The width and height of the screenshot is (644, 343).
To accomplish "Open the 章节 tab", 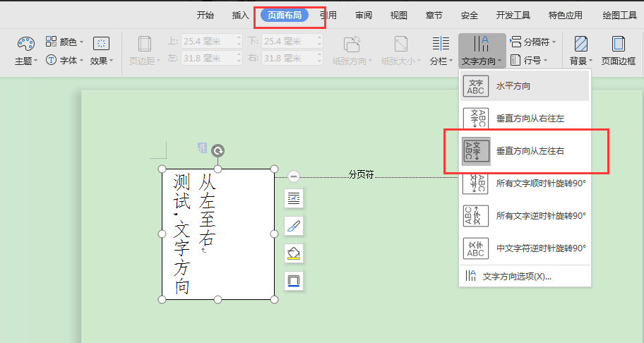I will tap(434, 16).
